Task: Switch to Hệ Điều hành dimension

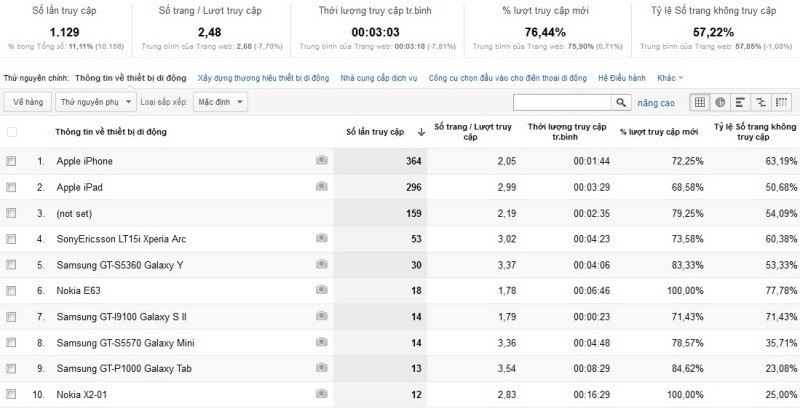Action: (622, 78)
